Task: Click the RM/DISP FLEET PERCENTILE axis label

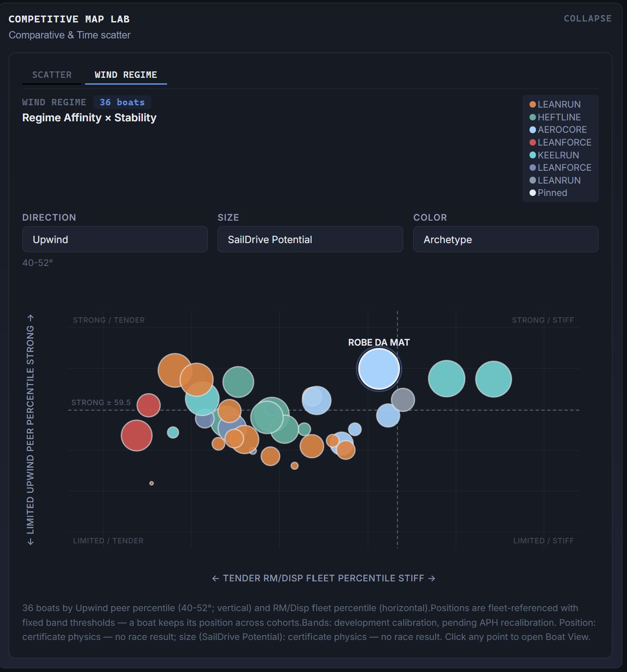Action: point(324,578)
